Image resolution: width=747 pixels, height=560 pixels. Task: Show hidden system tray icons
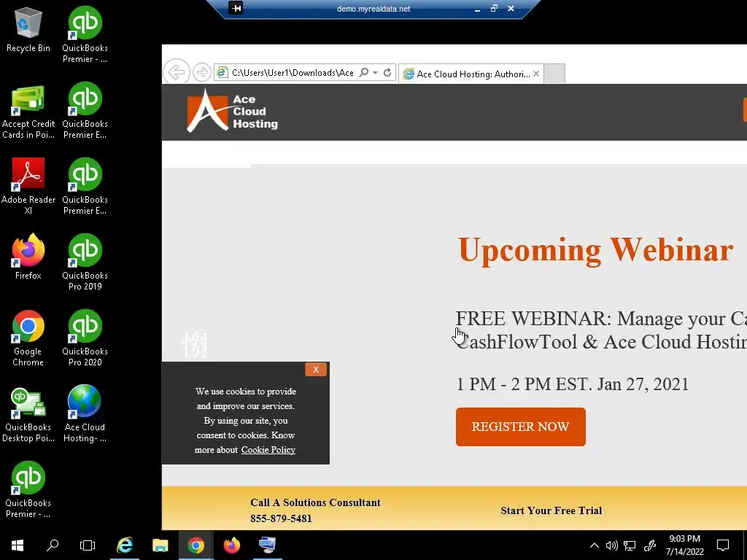[x=594, y=545]
